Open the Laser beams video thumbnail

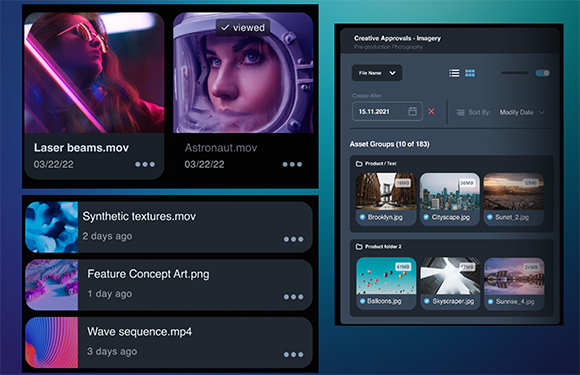(94, 72)
